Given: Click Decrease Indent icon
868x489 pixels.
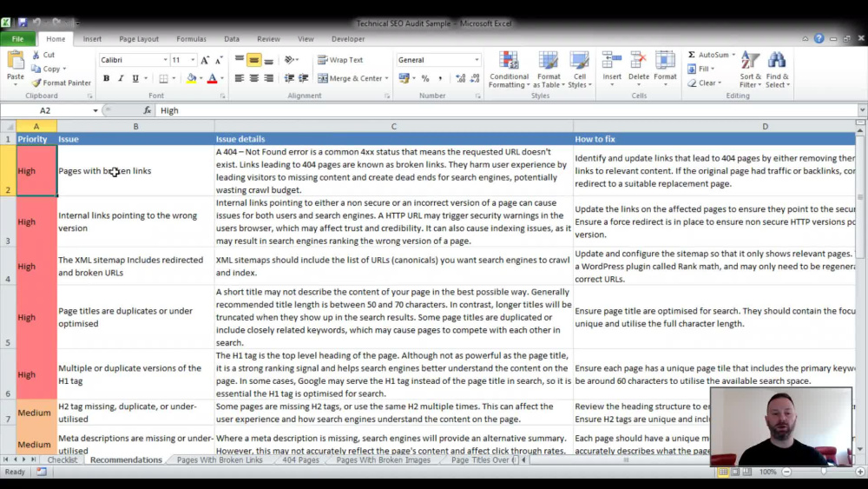Looking at the screenshot, I should click(x=289, y=79).
